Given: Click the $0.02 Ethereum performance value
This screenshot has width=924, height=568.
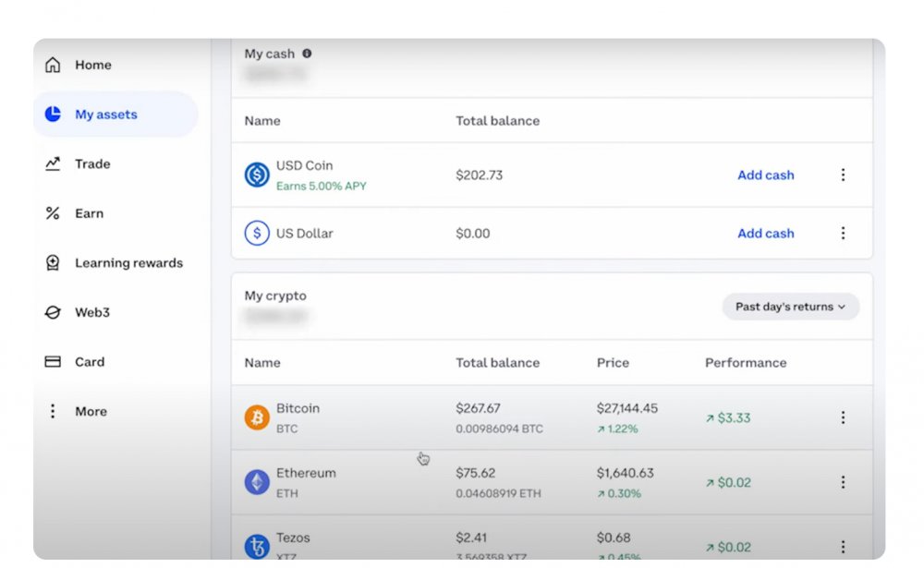Looking at the screenshot, I should click(728, 482).
